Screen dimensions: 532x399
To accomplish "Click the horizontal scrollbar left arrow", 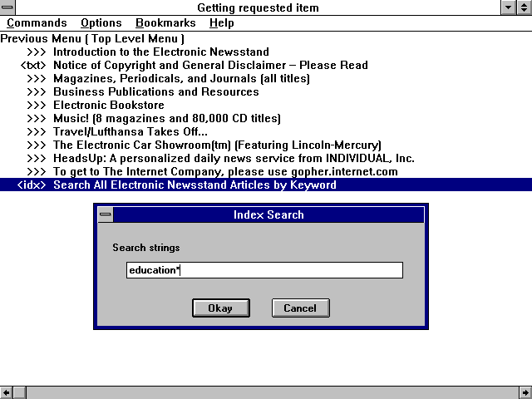I will point(7,392).
